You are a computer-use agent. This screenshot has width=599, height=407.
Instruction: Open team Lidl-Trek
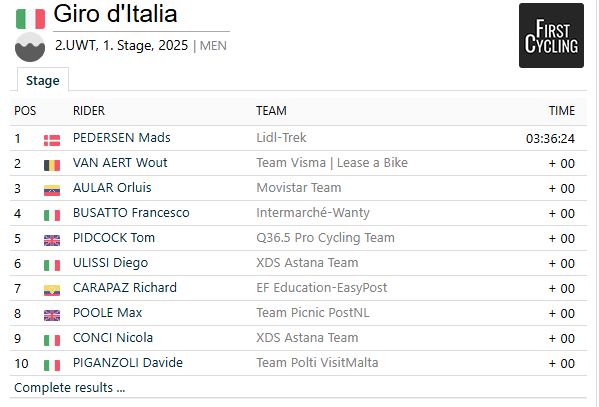click(281, 138)
